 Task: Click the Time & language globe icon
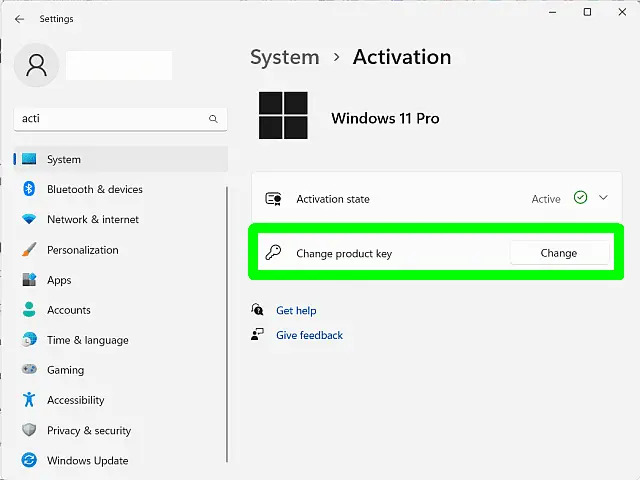coord(29,340)
